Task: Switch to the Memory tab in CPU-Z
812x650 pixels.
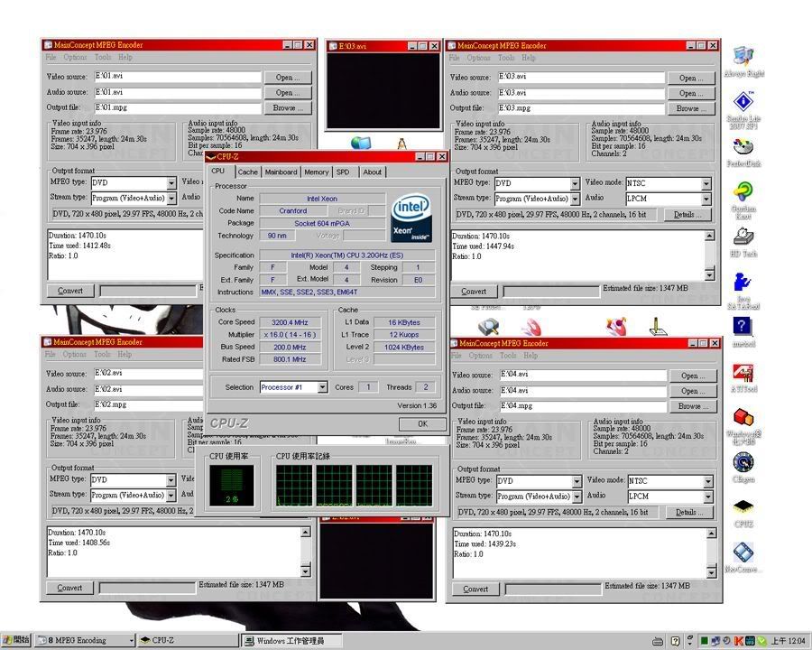Action: coord(317,172)
